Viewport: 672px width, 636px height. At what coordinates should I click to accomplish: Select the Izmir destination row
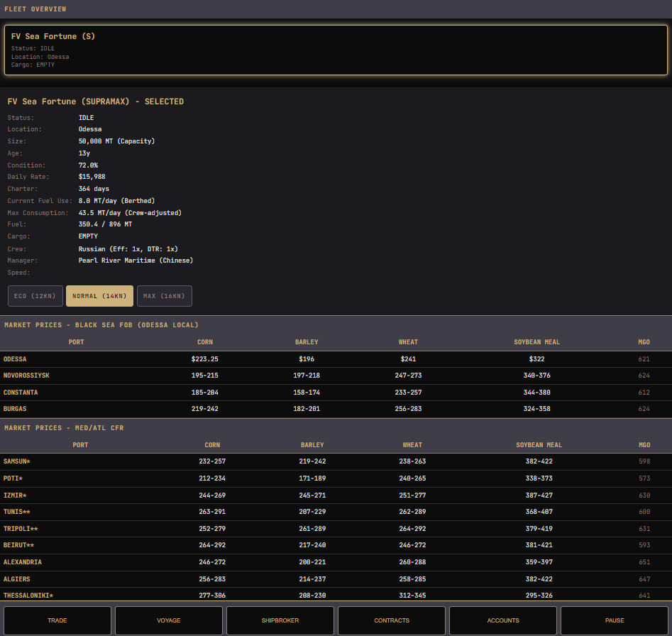click(x=336, y=495)
